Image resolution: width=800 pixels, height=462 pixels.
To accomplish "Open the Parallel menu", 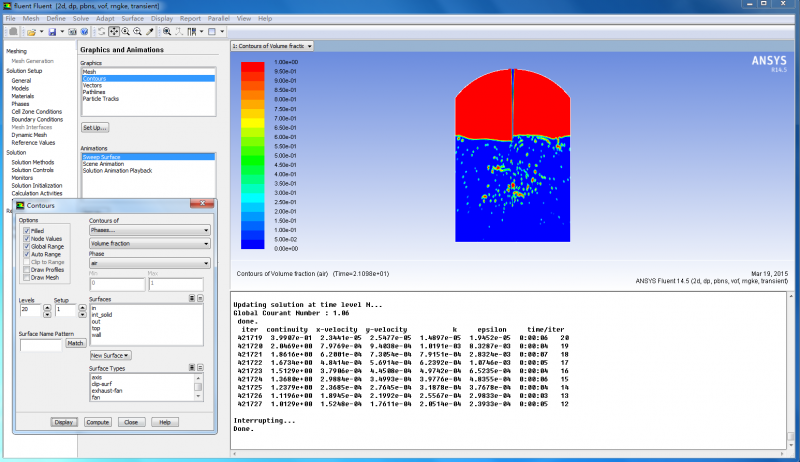I will point(218,18).
